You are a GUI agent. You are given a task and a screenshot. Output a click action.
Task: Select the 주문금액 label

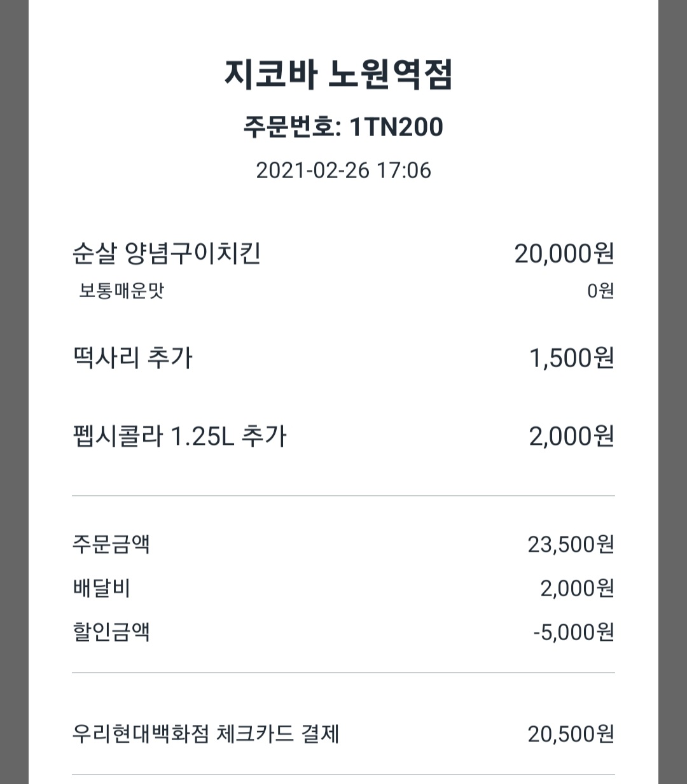111,545
